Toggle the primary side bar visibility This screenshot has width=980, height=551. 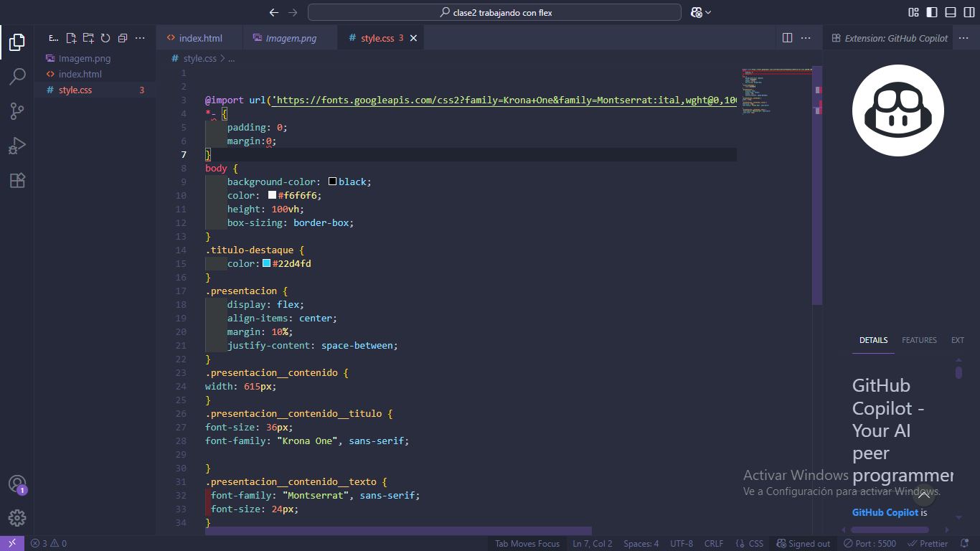pyautogui.click(x=932, y=12)
